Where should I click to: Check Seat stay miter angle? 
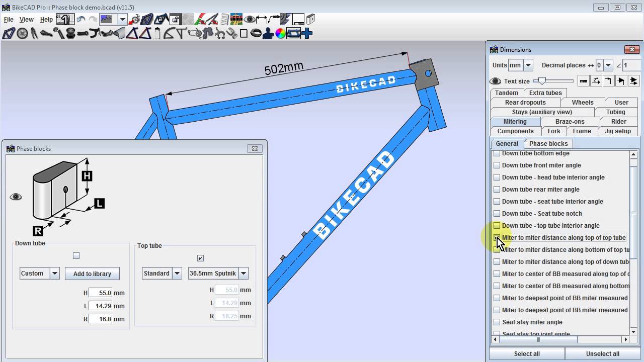click(x=497, y=322)
